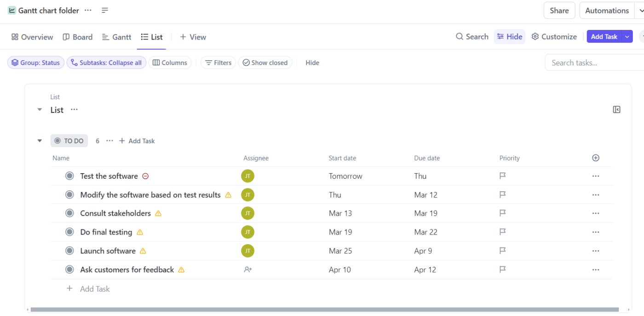
Task: Click warning icon next to Consult stakeholders
Action: (x=158, y=213)
